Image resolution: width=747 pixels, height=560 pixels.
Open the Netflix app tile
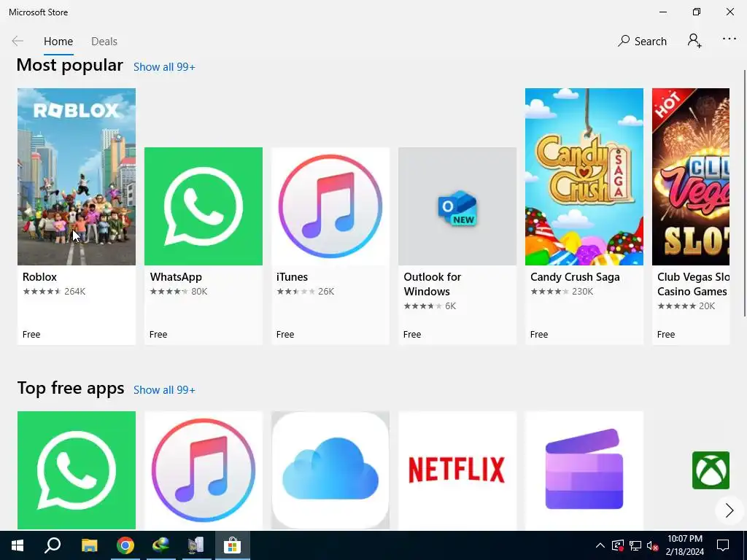(457, 470)
